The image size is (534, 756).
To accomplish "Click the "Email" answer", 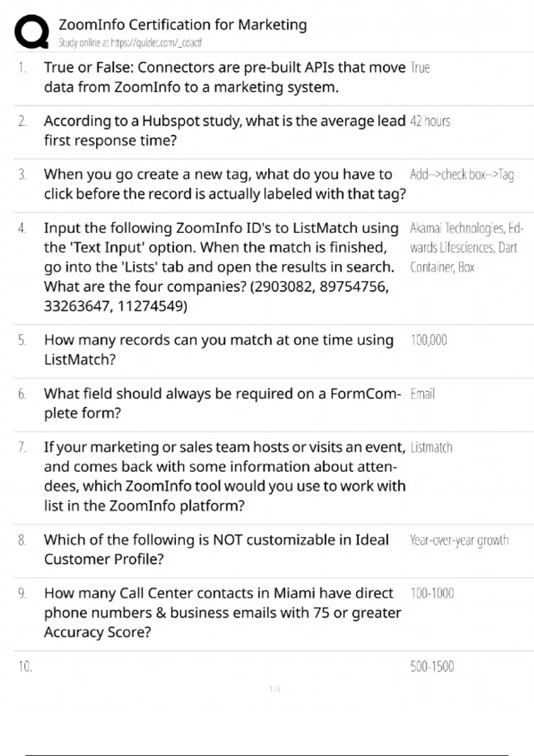I will pos(422,394).
